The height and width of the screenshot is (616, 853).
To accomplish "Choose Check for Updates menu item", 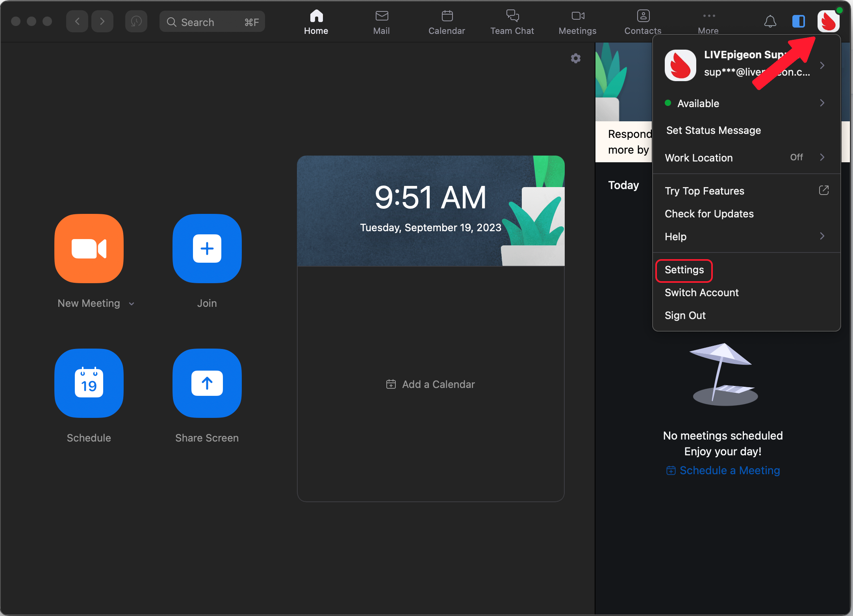I will (x=709, y=214).
